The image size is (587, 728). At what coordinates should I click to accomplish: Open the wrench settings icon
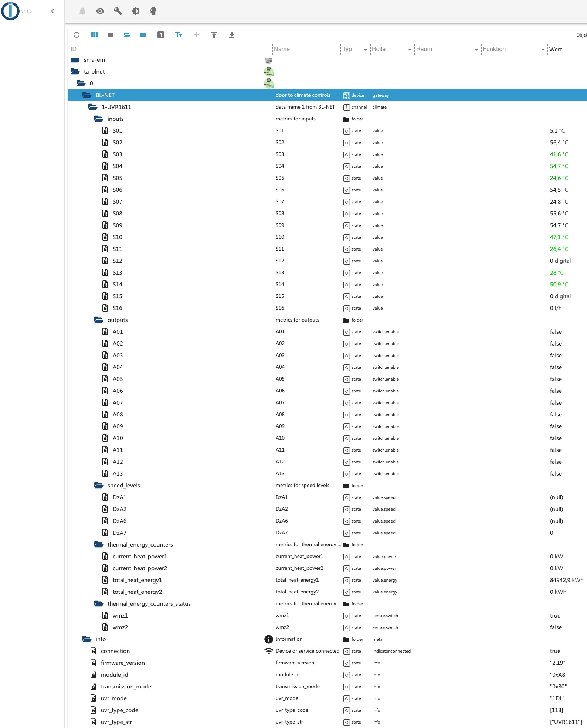click(x=118, y=11)
